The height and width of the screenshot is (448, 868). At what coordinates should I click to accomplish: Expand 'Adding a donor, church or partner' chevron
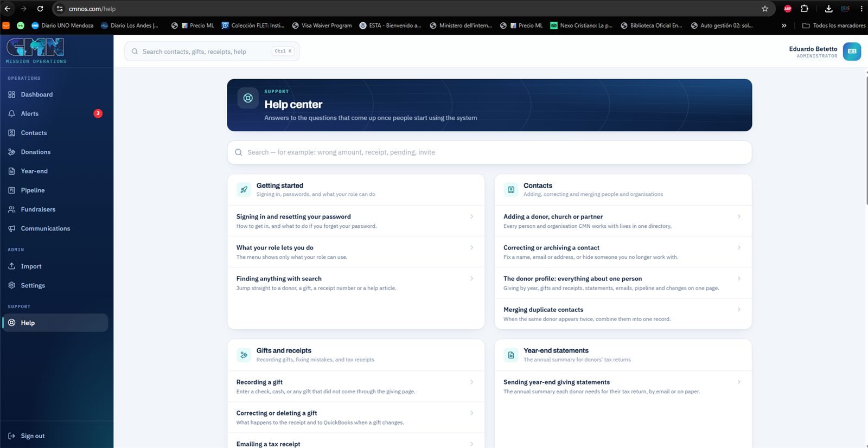[x=739, y=217]
